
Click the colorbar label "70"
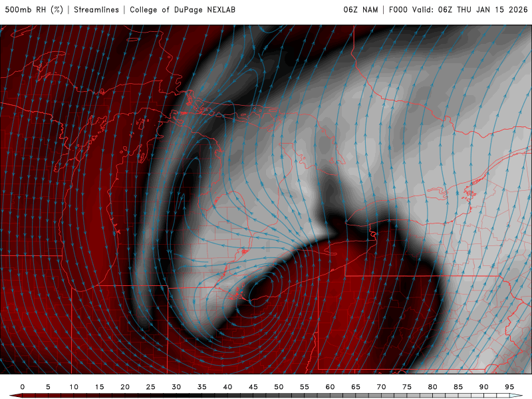[x=381, y=387]
